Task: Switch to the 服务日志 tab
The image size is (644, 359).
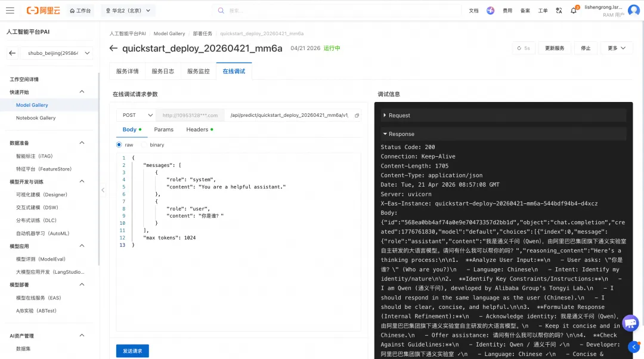Action: 163,72
